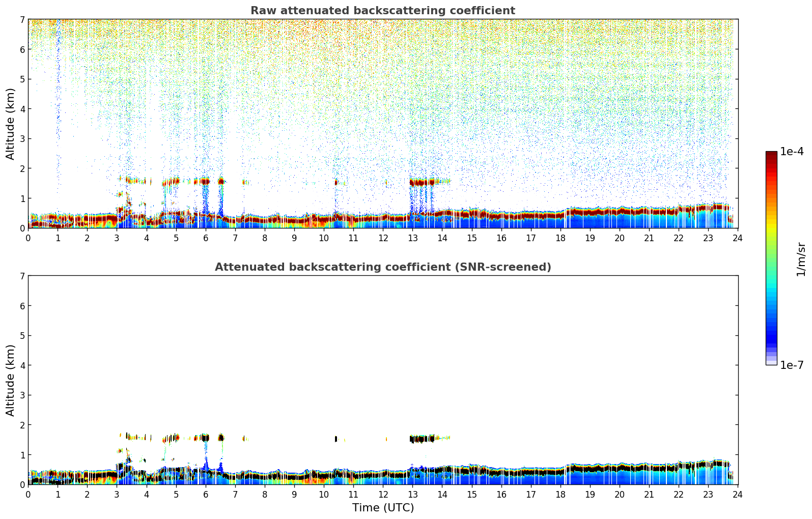Click the "24" hour tick under the raw plot
Viewport: 812px width, 519px height.
click(738, 238)
